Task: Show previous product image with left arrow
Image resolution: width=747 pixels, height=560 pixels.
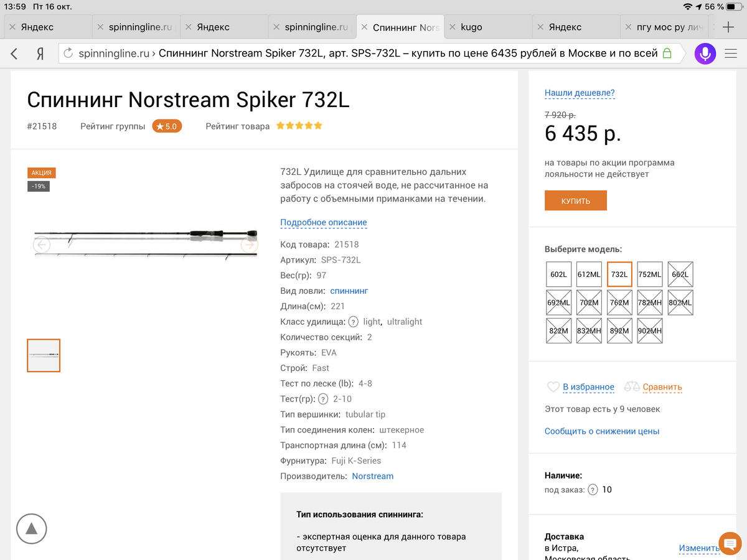Action: click(x=42, y=245)
